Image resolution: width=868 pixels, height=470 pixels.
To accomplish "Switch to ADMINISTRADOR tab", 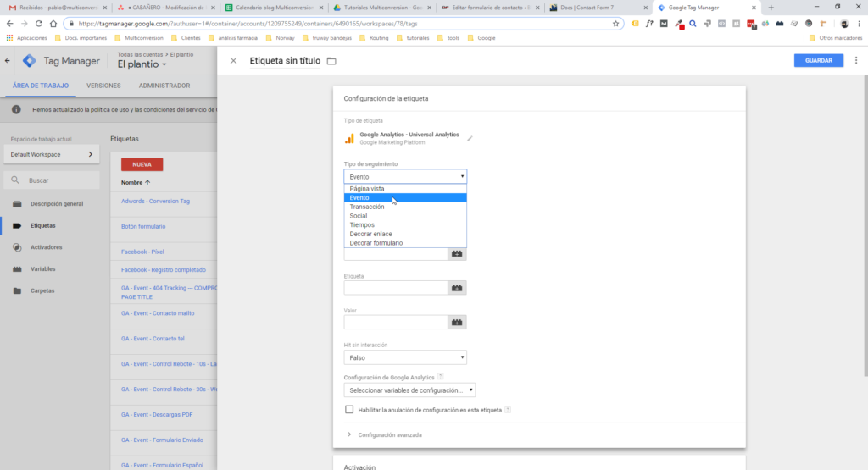I will coord(164,86).
